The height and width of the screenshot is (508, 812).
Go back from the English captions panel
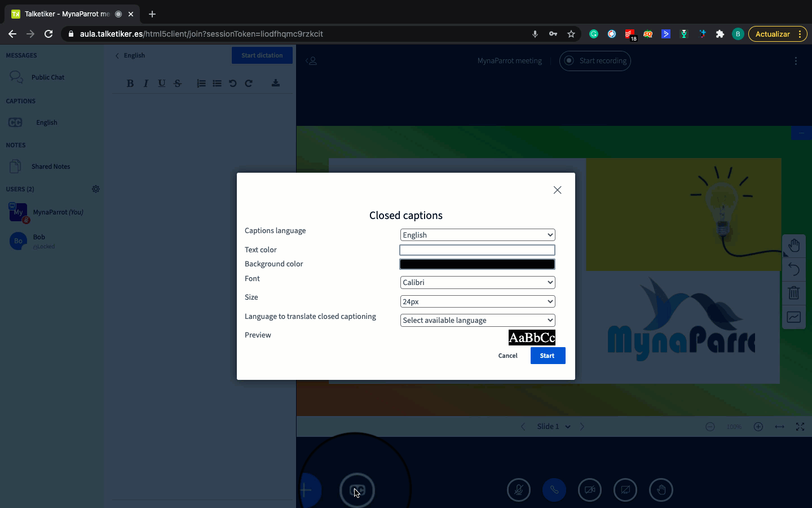click(130, 55)
